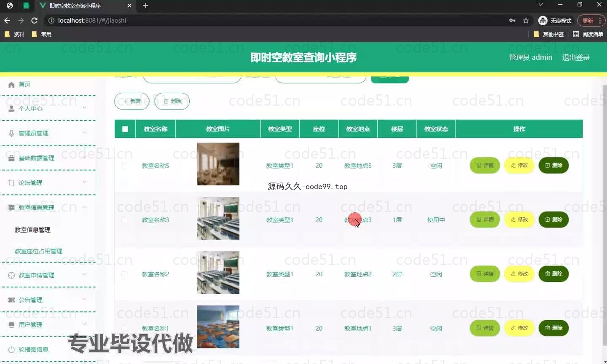This screenshot has width=607, height=364.
Task: Check the row checkbox for 教室名称3
Action: tap(124, 220)
